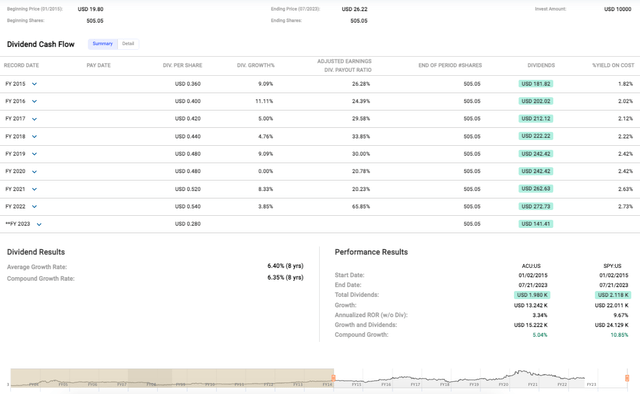Click the USD 181.82 dividends badge

(x=536, y=84)
